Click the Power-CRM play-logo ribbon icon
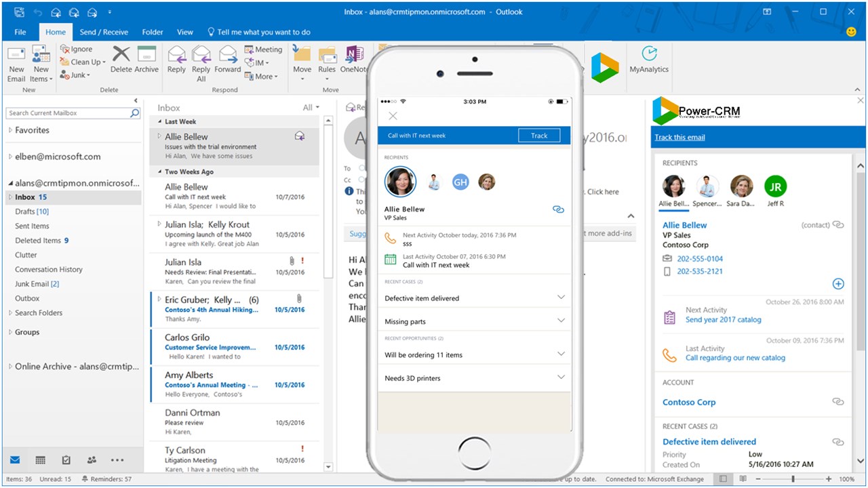 point(605,68)
